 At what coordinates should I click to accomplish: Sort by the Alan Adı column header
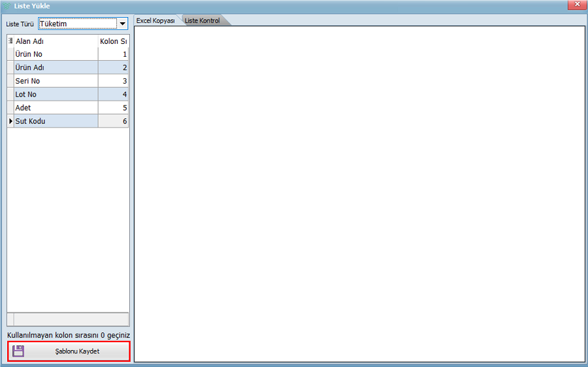click(56, 41)
